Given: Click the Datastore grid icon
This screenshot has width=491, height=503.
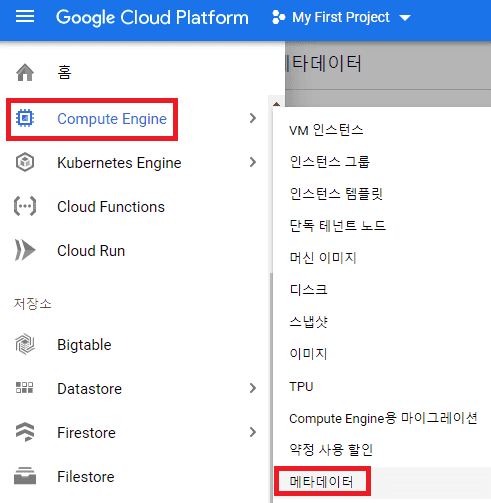Looking at the screenshot, I should tap(25, 388).
